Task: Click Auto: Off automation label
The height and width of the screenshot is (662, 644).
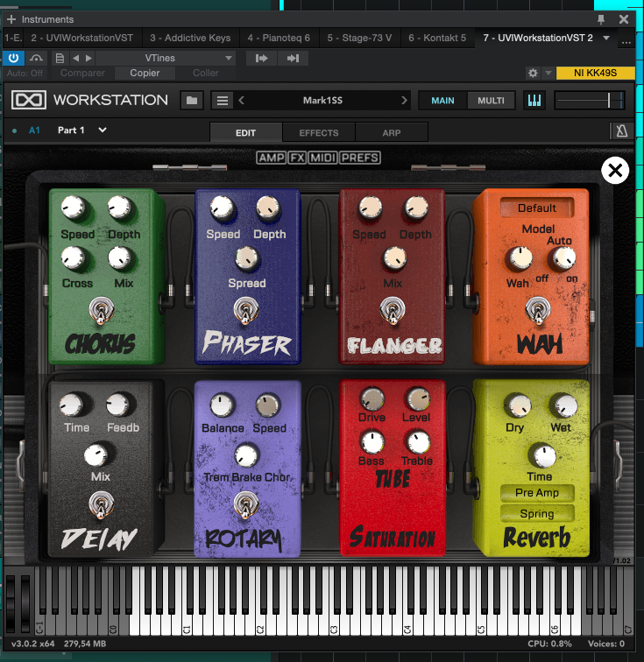Action: coord(25,73)
